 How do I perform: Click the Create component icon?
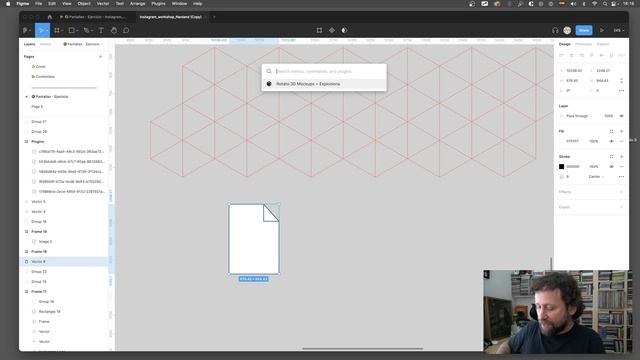332,30
